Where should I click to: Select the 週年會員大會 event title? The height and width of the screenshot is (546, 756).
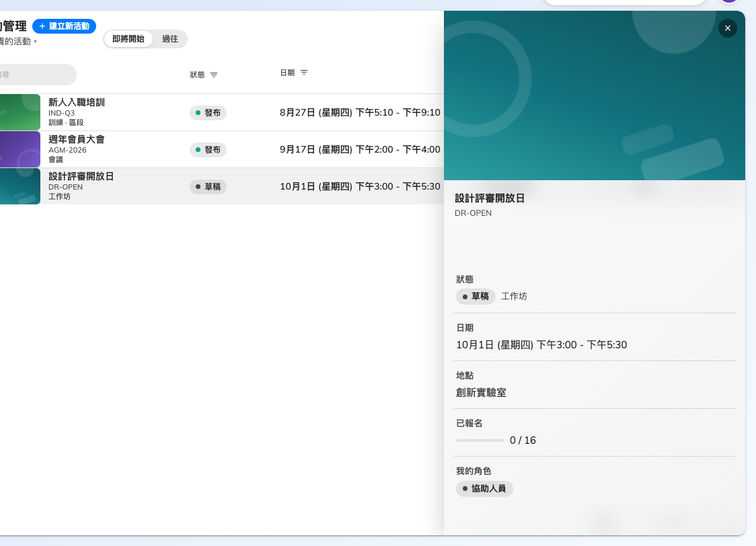coord(77,139)
